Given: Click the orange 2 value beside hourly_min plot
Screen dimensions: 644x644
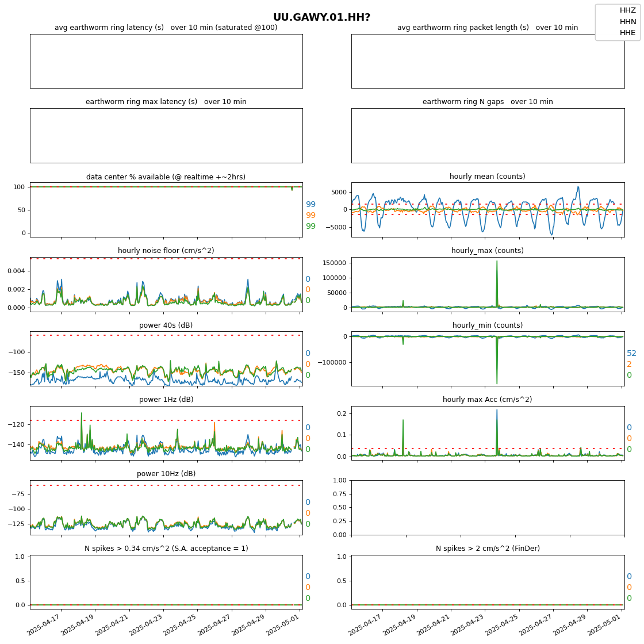Looking at the screenshot, I should (x=629, y=365).
